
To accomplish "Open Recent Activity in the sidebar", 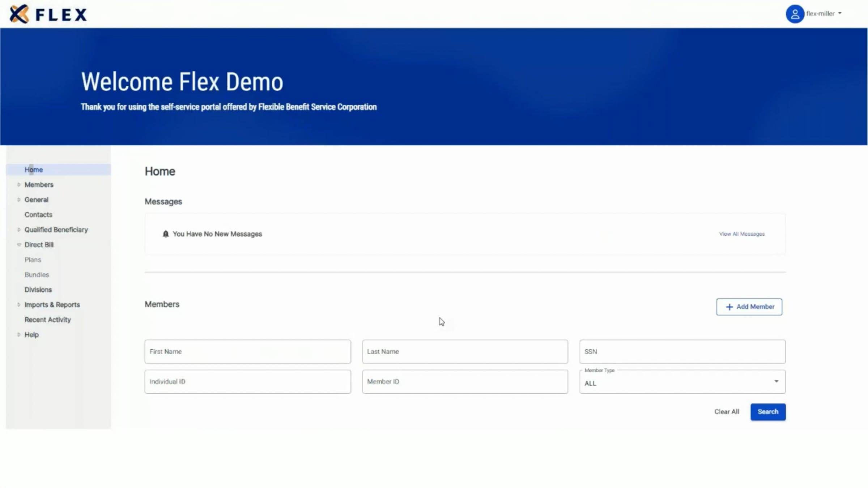I will click(x=47, y=320).
